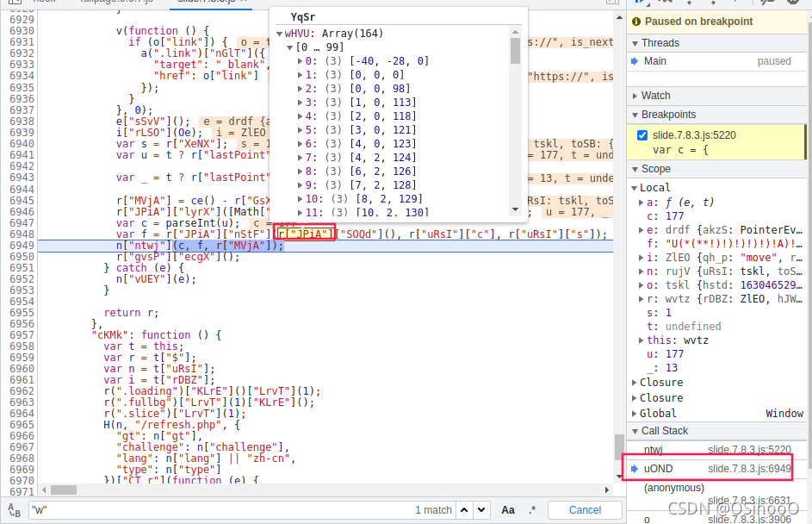Expand variable 'i: ZlEO' in Local scope

pyautogui.click(x=642, y=258)
